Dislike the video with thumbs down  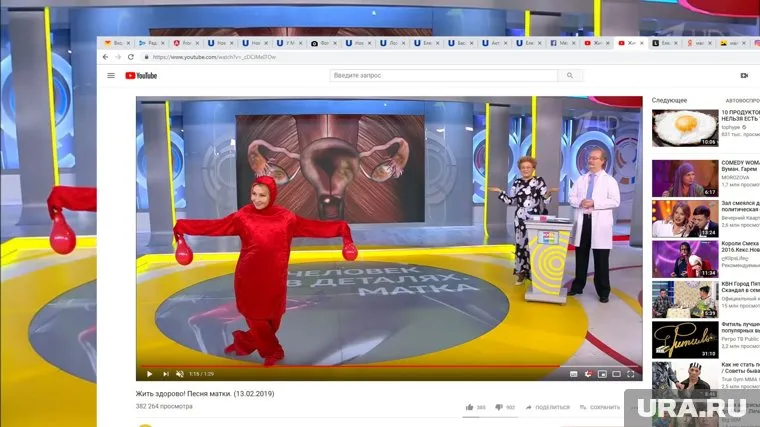[497, 407]
